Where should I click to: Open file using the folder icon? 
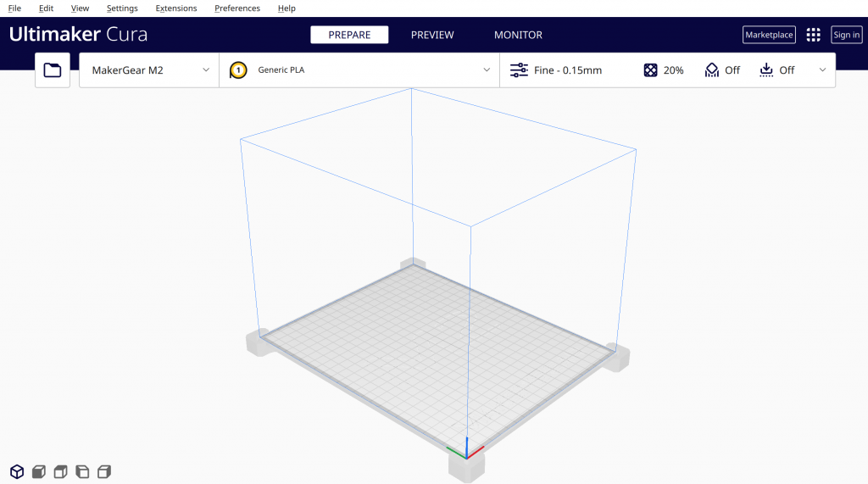53,70
